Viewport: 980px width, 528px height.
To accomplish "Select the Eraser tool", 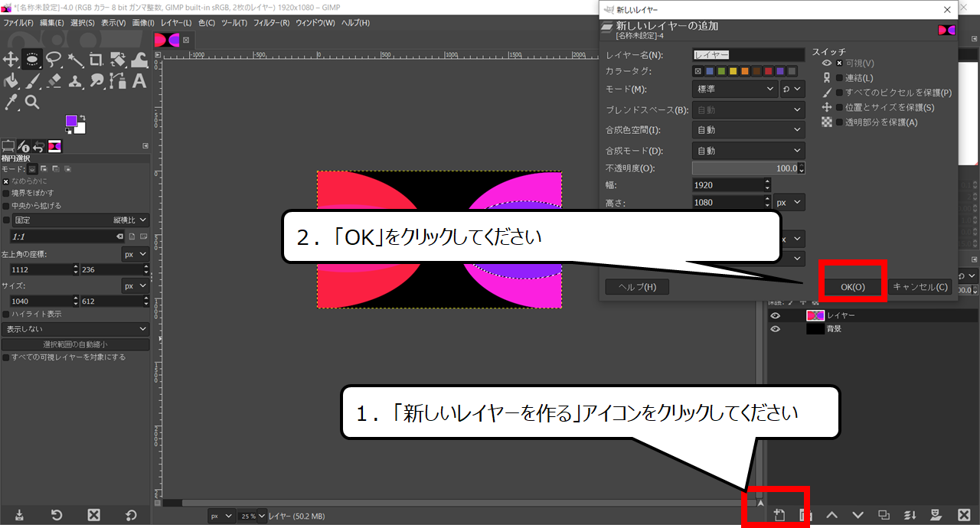I will tap(54, 80).
